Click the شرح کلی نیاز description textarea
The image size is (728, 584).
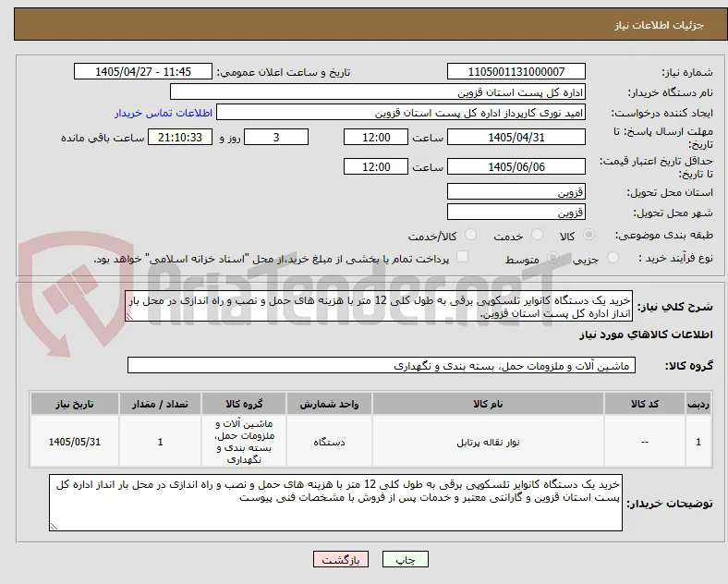(x=379, y=307)
